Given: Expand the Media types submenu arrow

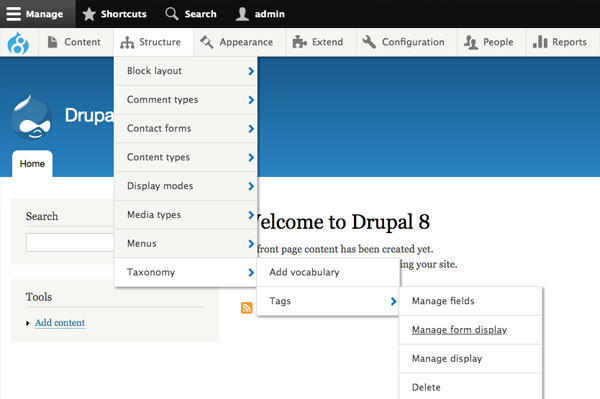Looking at the screenshot, I should tap(251, 215).
